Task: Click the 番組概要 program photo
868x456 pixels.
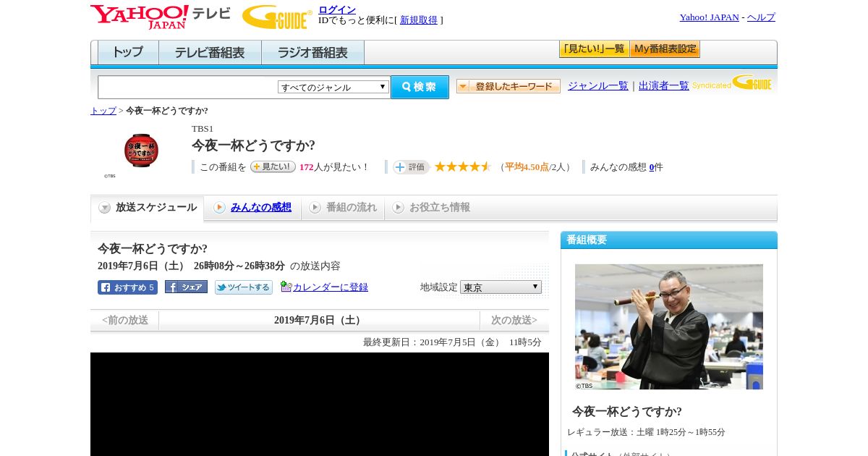Action: click(x=669, y=327)
